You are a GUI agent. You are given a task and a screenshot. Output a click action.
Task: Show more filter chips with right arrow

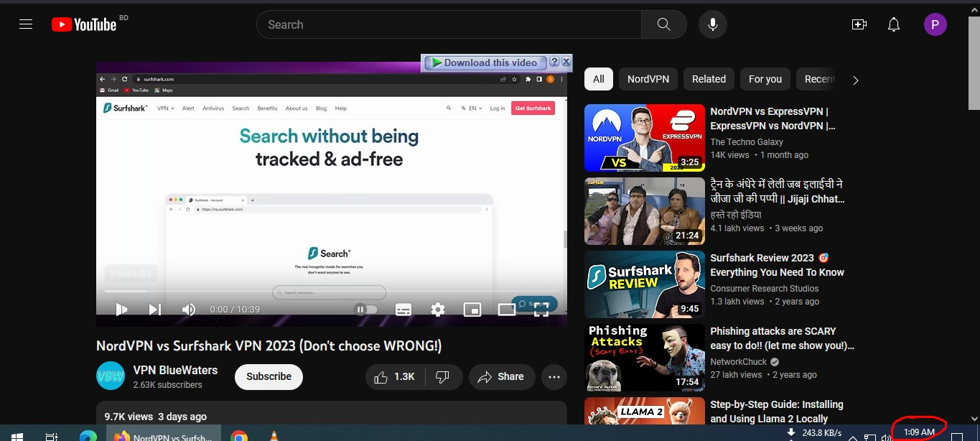click(855, 80)
